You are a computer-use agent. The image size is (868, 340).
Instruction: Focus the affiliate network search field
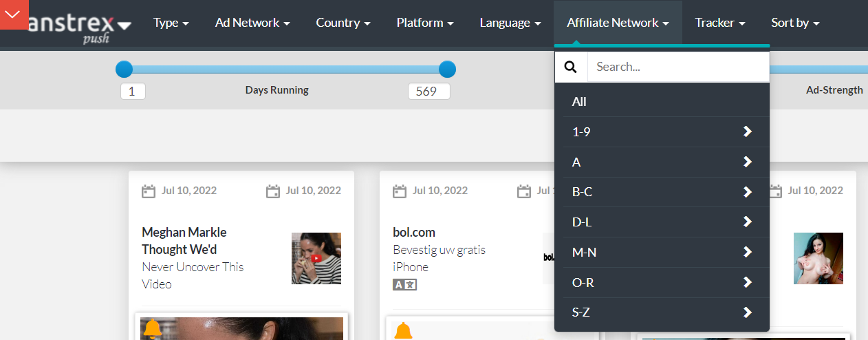(677, 67)
